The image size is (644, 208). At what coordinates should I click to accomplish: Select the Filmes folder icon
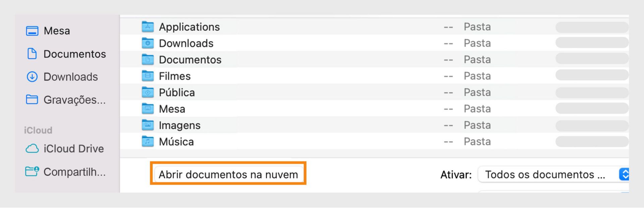pos(148,76)
